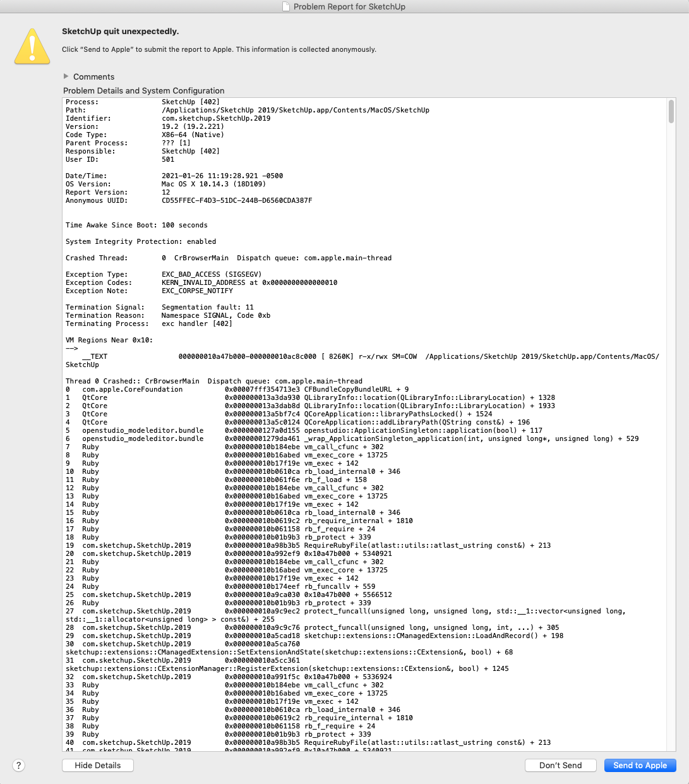Click the Version 19.2 (19.2.221) line
The height and width of the screenshot is (784, 689).
[145, 126]
